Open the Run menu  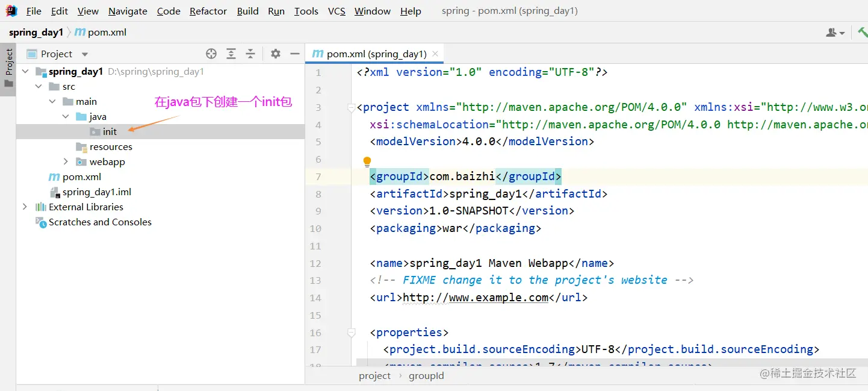(276, 11)
